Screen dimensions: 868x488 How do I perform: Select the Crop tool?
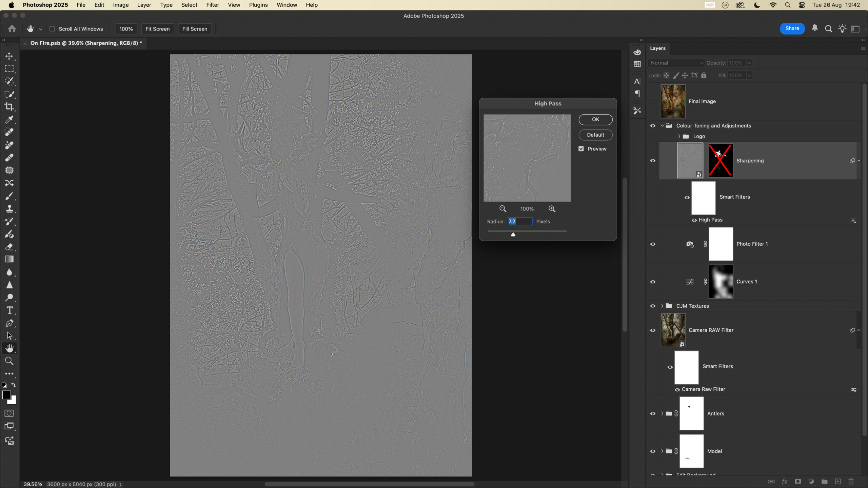click(9, 107)
